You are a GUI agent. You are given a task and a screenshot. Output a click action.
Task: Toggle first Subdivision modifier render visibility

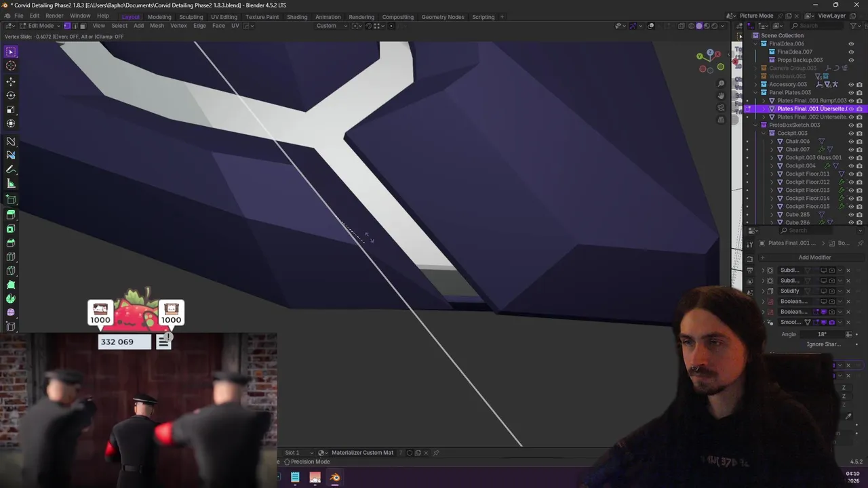click(x=832, y=270)
